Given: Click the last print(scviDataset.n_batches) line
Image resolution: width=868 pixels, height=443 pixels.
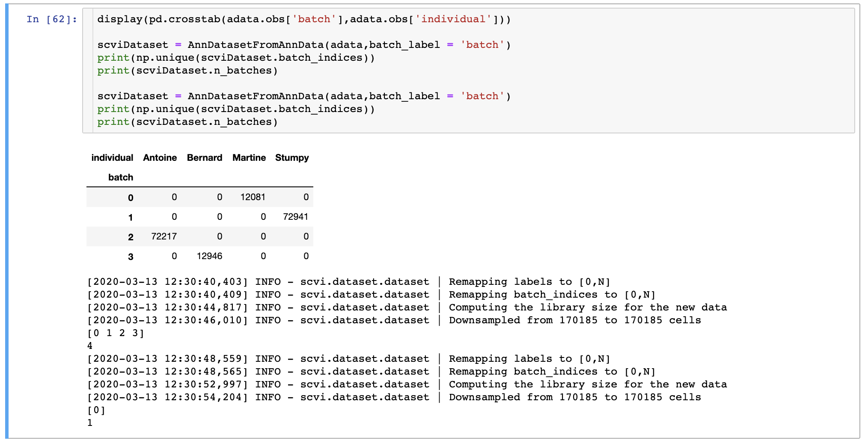Looking at the screenshot, I should 187,122.
